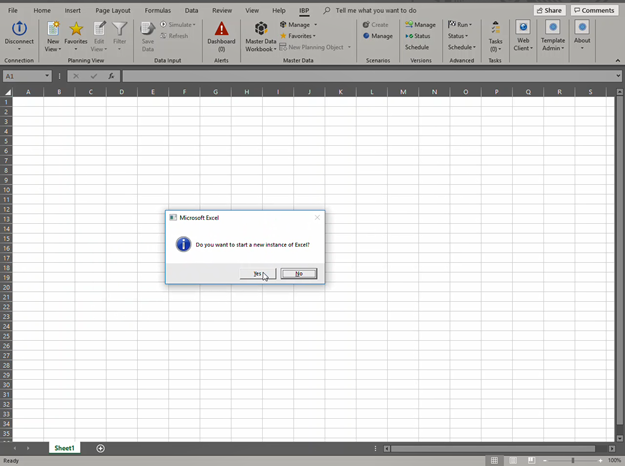
Task: Select row header 10
Action: point(6,190)
